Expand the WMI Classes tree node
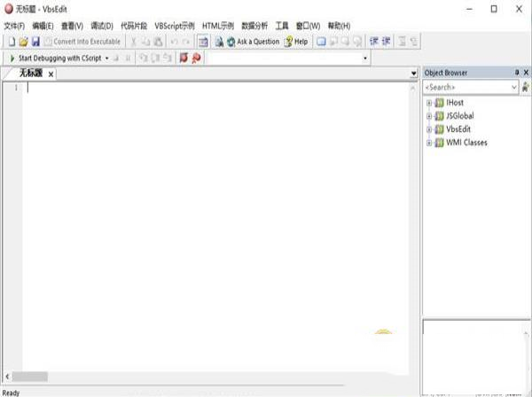This screenshot has width=532, height=397. coord(429,143)
